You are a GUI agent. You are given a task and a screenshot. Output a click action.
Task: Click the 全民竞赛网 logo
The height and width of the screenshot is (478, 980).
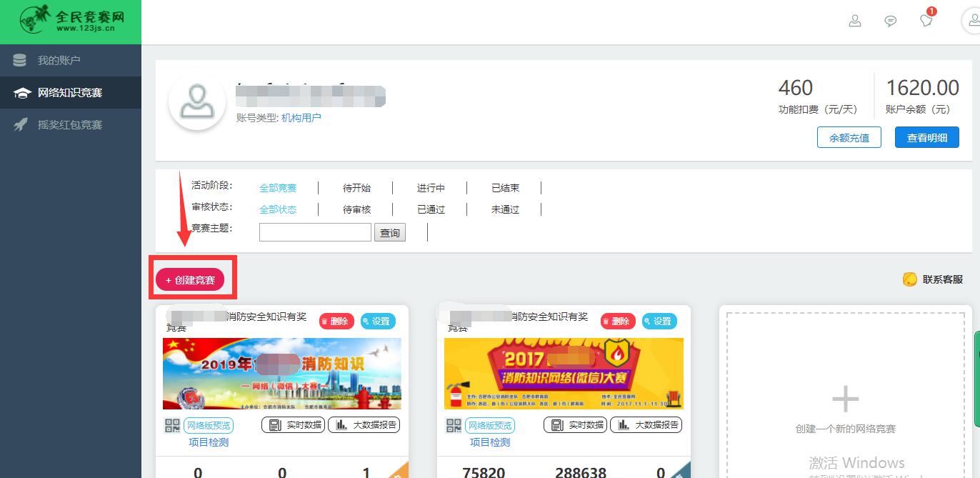[x=71, y=21]
